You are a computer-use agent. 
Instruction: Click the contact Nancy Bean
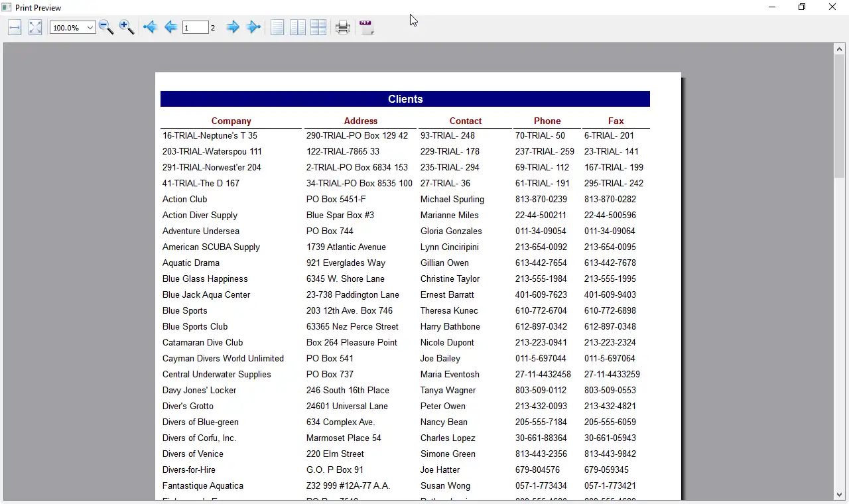pos(444,422)
